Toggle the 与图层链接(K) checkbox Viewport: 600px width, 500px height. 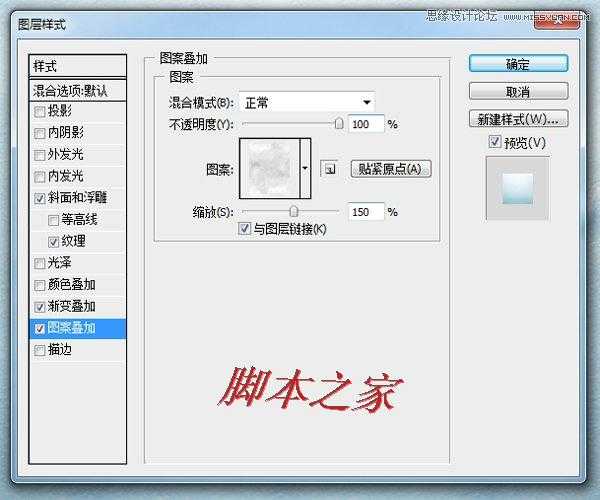tap(244, 229)
